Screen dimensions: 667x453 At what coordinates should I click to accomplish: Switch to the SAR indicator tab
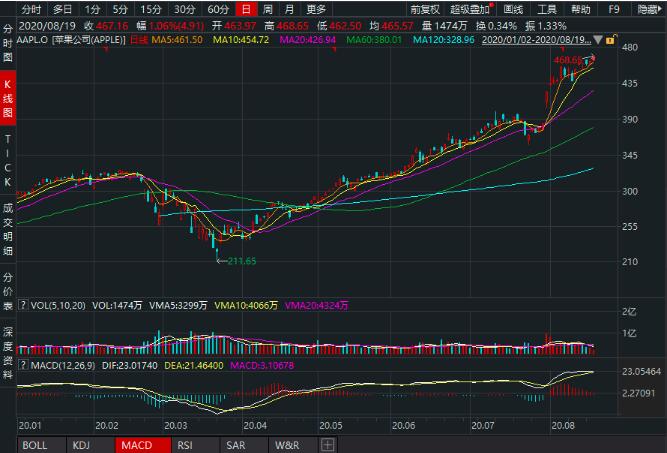click(x=244, y=445)
